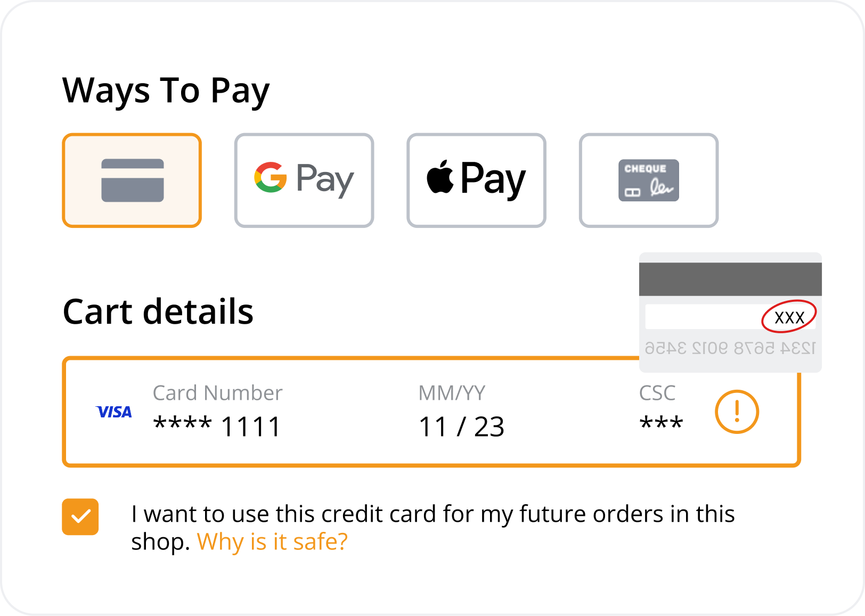The height and width of the screenshot is (616, 865).
Task: Click the "Cart details" heading
Action: [158, 311]
